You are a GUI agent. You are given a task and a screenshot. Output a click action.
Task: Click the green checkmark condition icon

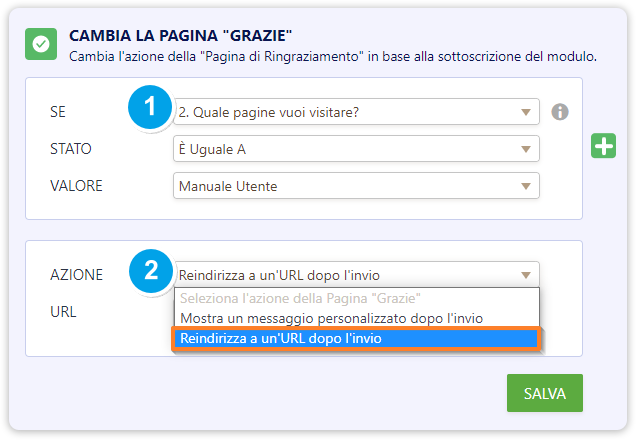tap(41, 45)
